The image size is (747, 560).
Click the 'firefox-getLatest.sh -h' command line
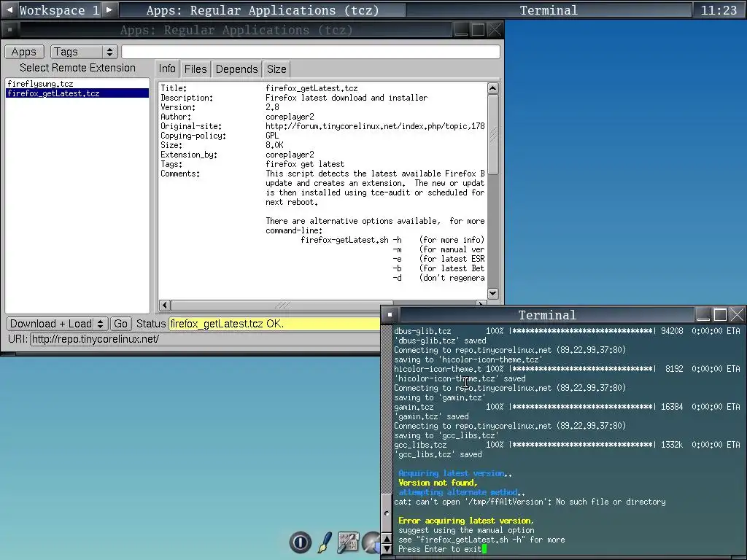pos(351,240)
